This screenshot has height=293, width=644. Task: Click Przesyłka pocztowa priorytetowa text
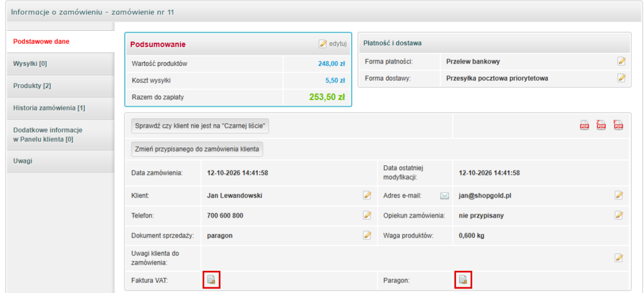coord(497,78)
